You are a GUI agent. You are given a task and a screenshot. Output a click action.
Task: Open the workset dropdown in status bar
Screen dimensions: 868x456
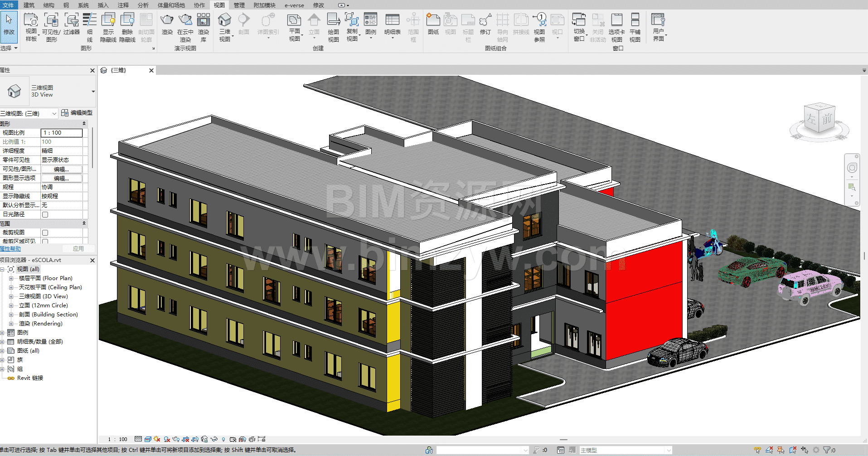[x=483, y=450]
